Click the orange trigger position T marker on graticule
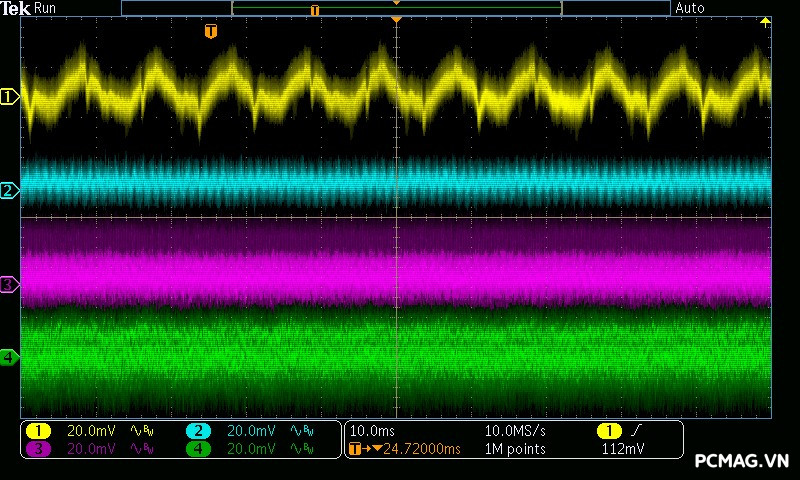Viewport: 800px width, 480px height. coord(210,32)
